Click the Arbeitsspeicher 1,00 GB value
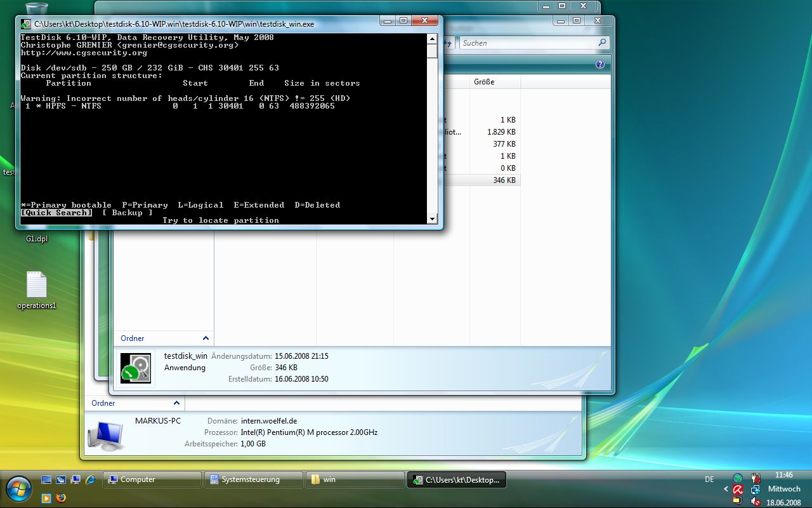Screen dimensions: 812x508 [x=253, y=444]
